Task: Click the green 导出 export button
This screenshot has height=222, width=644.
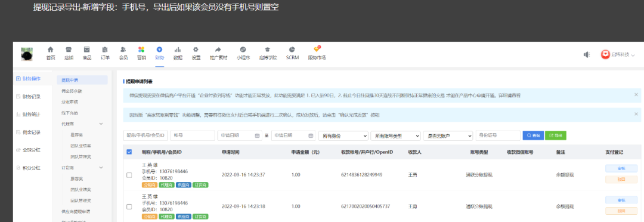Action: [556, 135]
